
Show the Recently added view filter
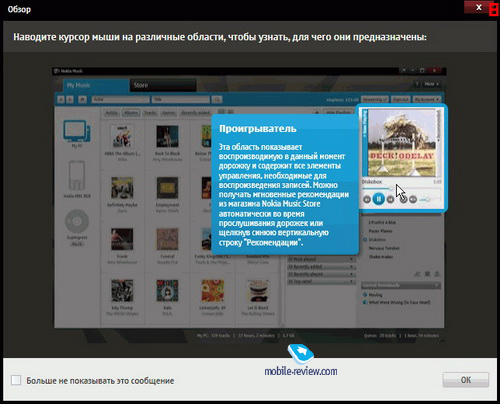click(x=195, y=113)
